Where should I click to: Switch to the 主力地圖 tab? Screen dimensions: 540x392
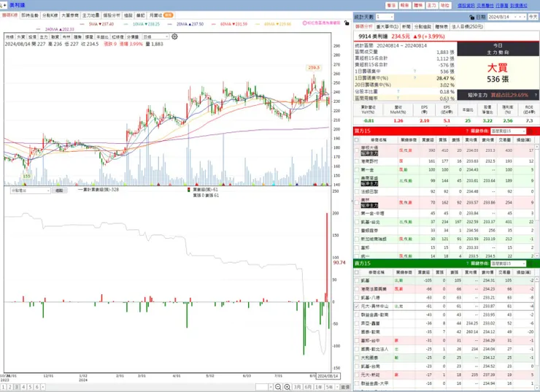point(90,15)
